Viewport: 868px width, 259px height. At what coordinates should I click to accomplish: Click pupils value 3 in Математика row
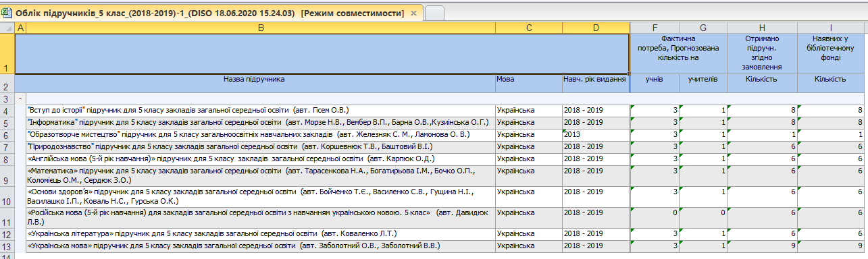(x=655, y=176)
